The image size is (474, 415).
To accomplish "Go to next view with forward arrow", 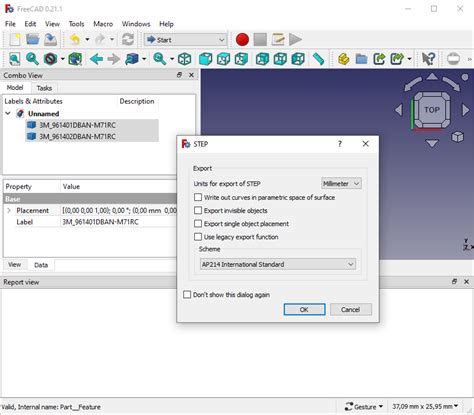I will (x=114, y=59).
